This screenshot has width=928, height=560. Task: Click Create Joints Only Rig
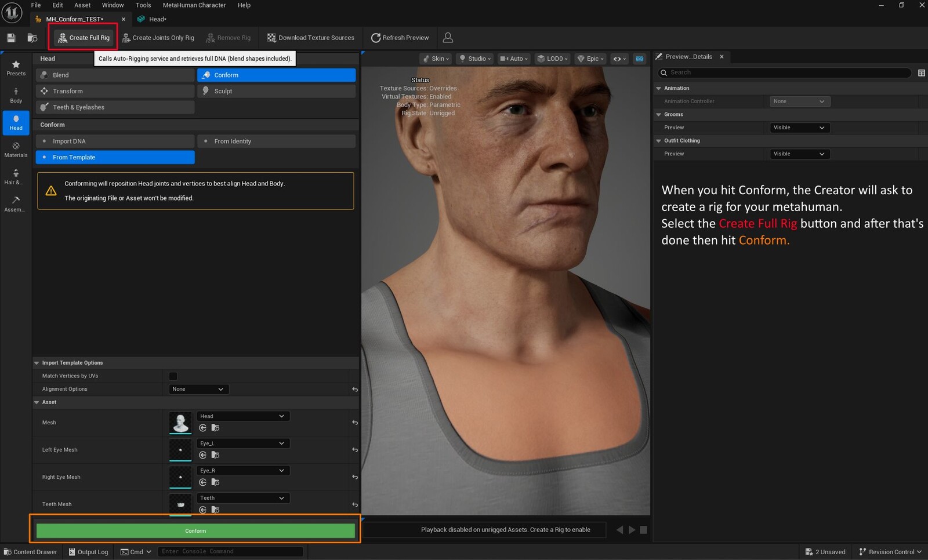tap(158, 38)
